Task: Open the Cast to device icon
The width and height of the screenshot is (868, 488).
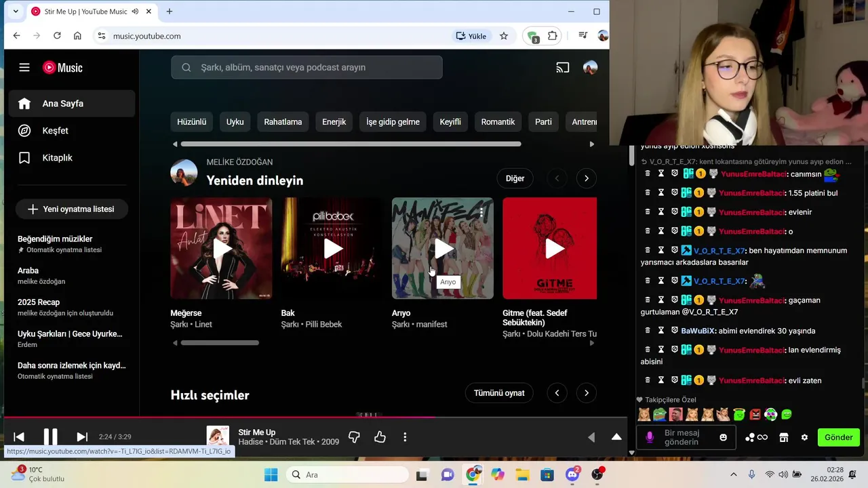Action: pos(563,67)
